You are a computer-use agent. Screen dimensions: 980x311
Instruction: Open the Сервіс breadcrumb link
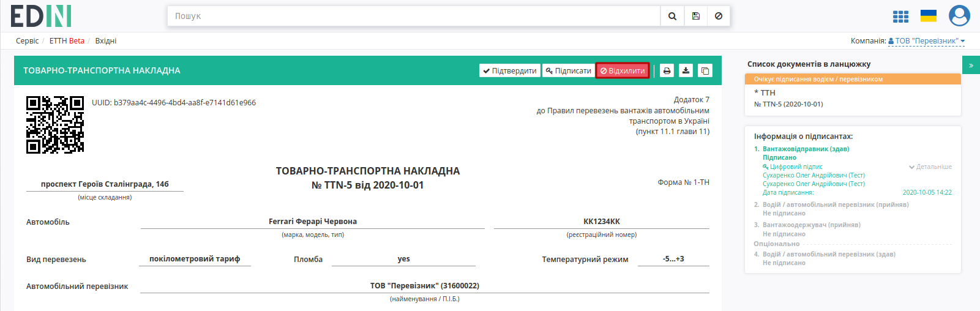27,41
